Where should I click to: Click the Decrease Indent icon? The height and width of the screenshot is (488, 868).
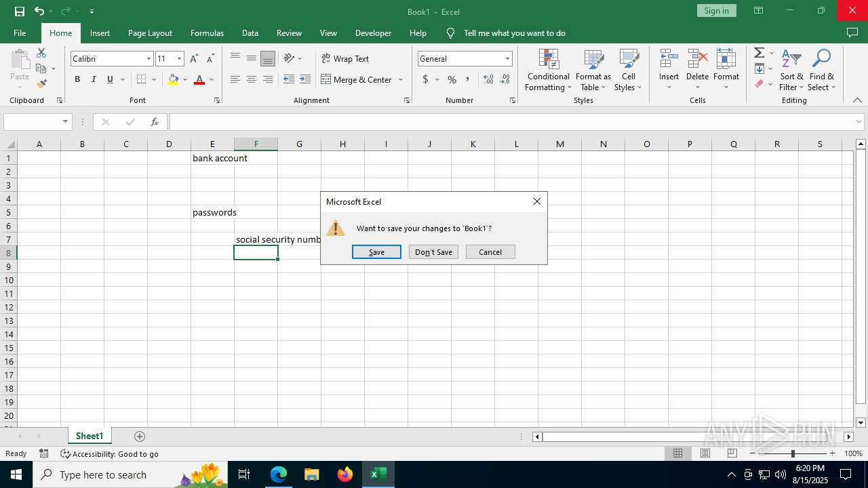point(289,79)
